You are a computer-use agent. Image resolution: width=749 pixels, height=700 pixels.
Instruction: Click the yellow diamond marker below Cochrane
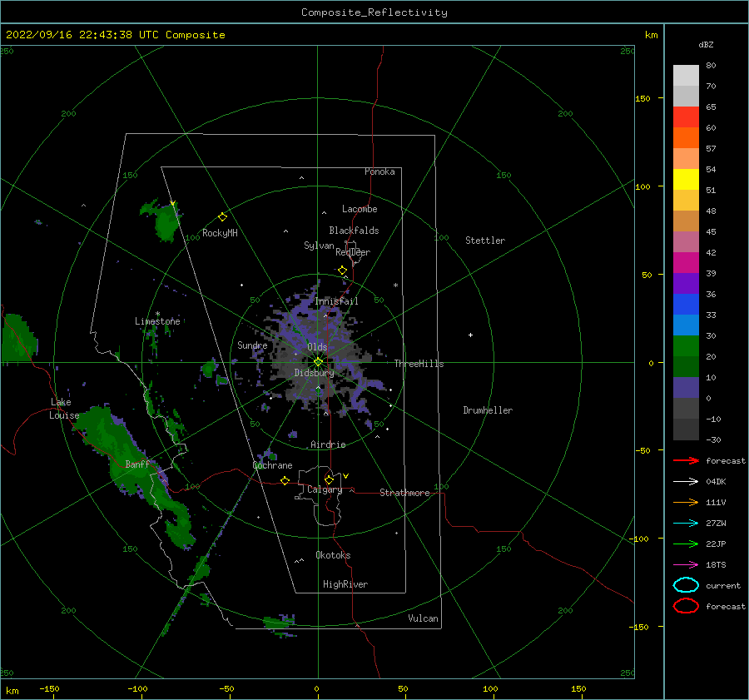click(x=285, y=481)
